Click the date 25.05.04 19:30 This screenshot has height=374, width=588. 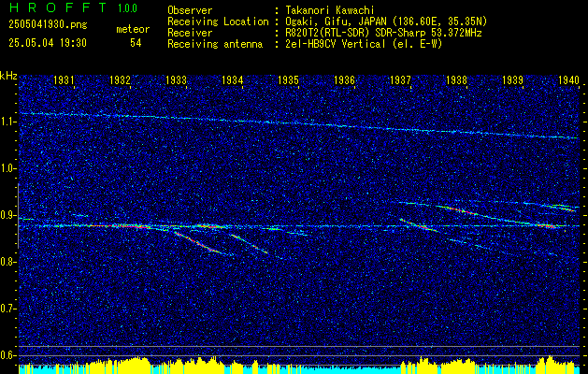[48, 43]
